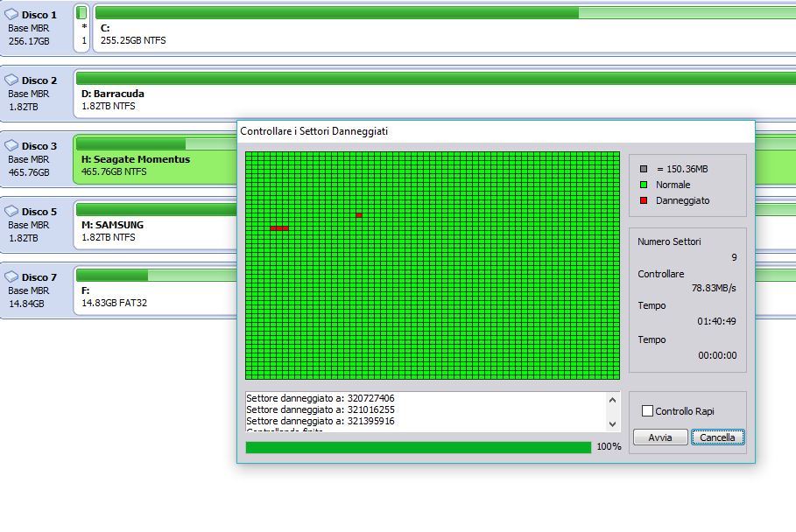Click the 'Numero Settori' label
The width and height of the screenshot is (796, 532).
click(x=669, y=241)
